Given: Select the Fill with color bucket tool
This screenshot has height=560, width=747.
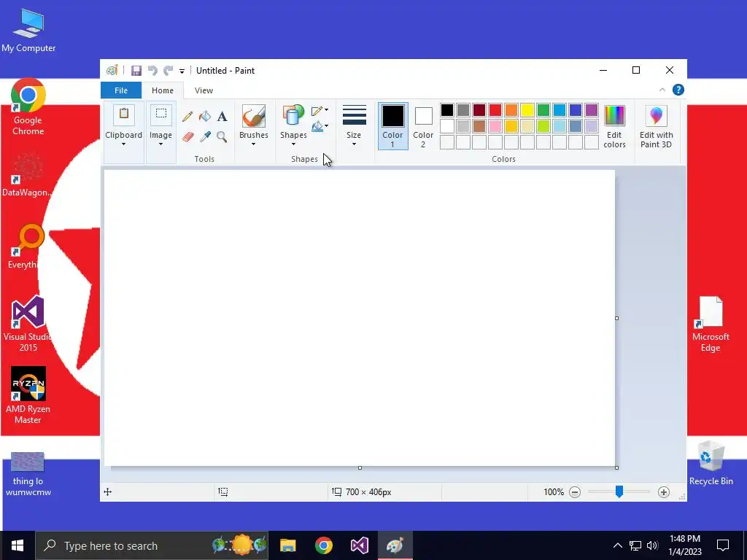Looking at the screenshot, I should coord(205,116).
